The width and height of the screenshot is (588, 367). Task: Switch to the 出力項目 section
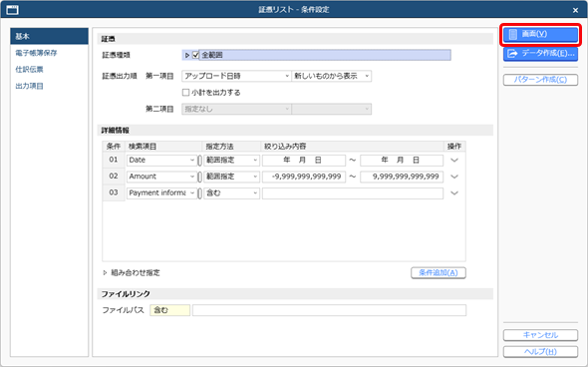click(29, 86)
